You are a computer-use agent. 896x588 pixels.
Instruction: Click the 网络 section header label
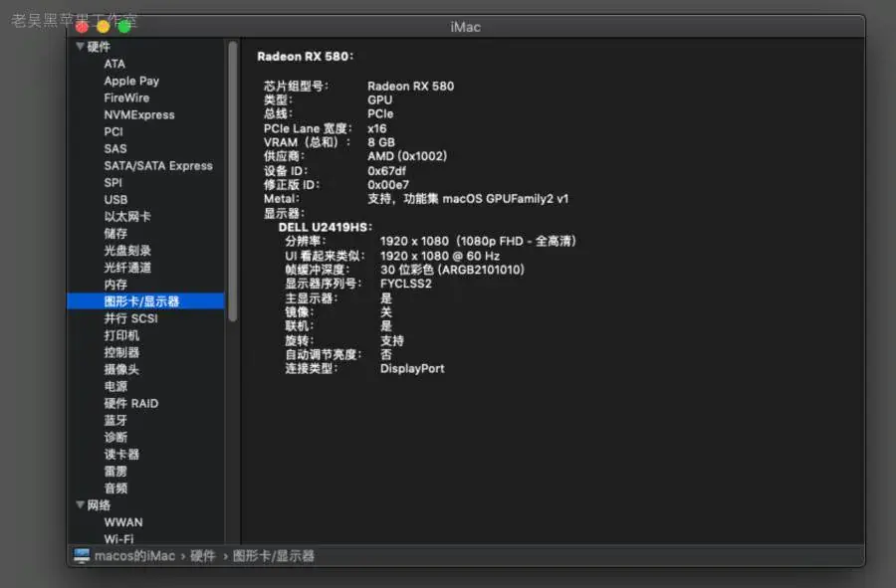click(99, 505)
